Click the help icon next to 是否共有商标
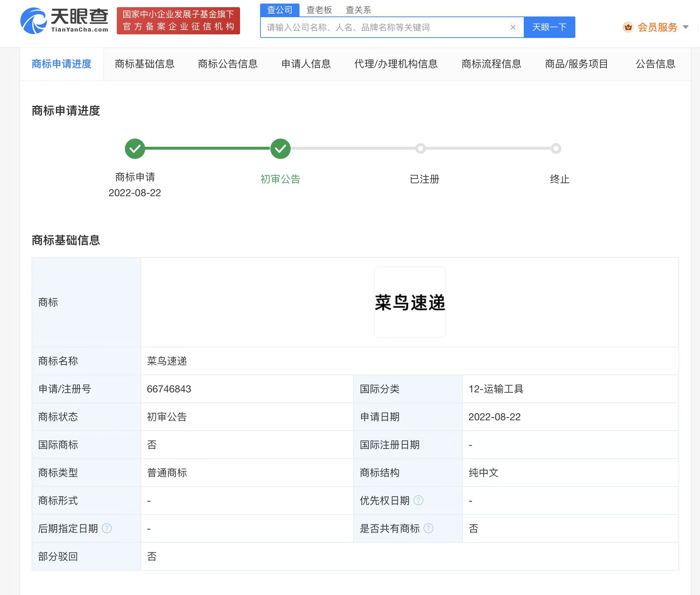The image size is (700, 595). [x=429, y=528]
